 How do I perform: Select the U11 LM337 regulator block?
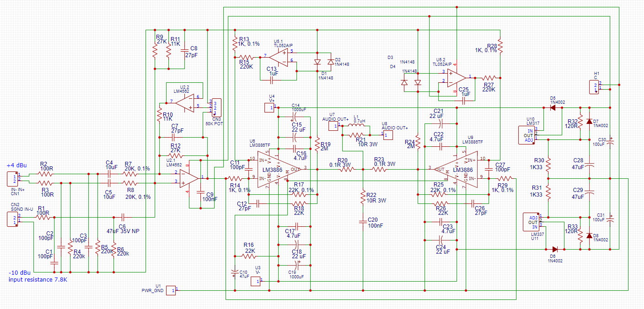(x=532, y=222)
